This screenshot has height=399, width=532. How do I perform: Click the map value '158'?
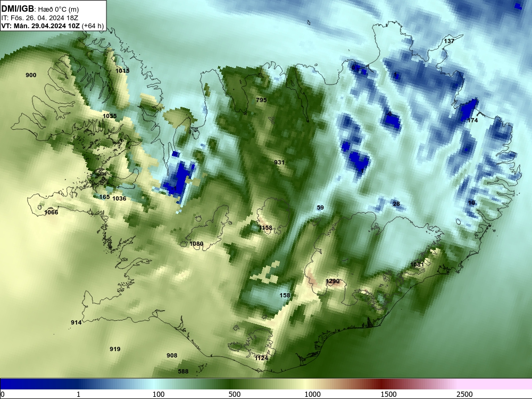(x=285, y=295)
